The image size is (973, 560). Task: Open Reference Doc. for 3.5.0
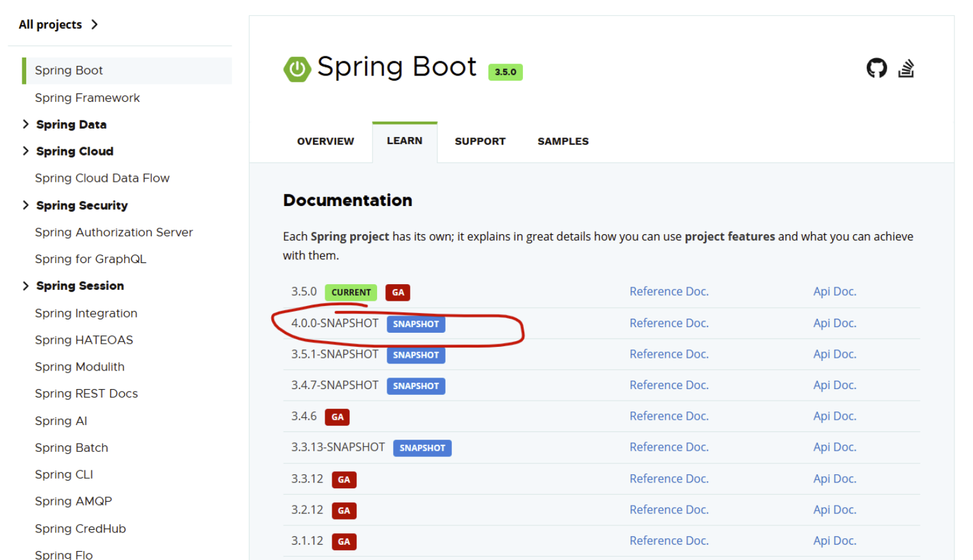click(x=668, y=292)
